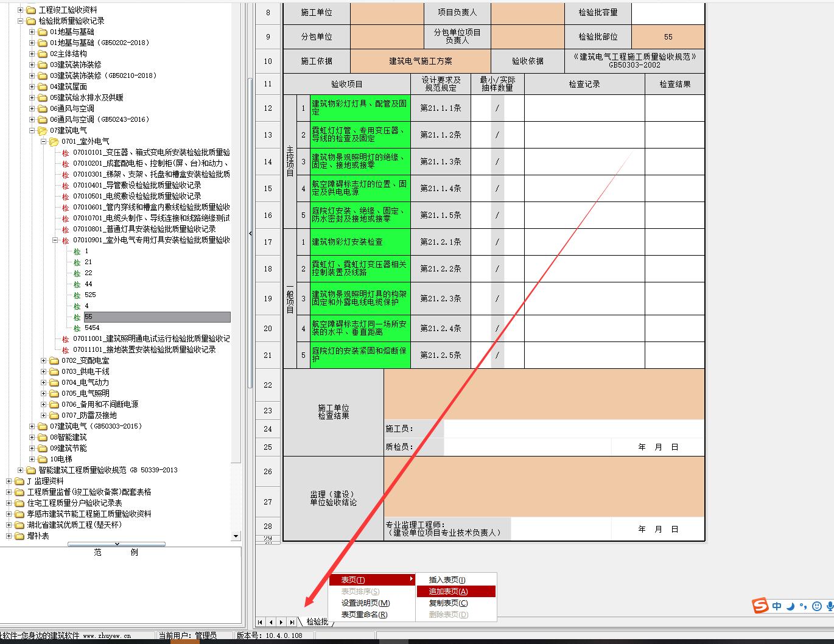
Task: Go to the first sheet page arrow
Action: (x=261, y=622)
